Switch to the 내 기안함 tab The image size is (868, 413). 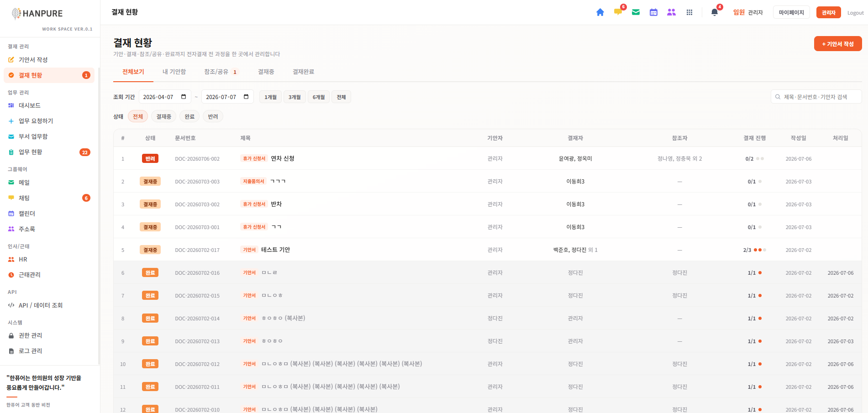tap(174, 72)
